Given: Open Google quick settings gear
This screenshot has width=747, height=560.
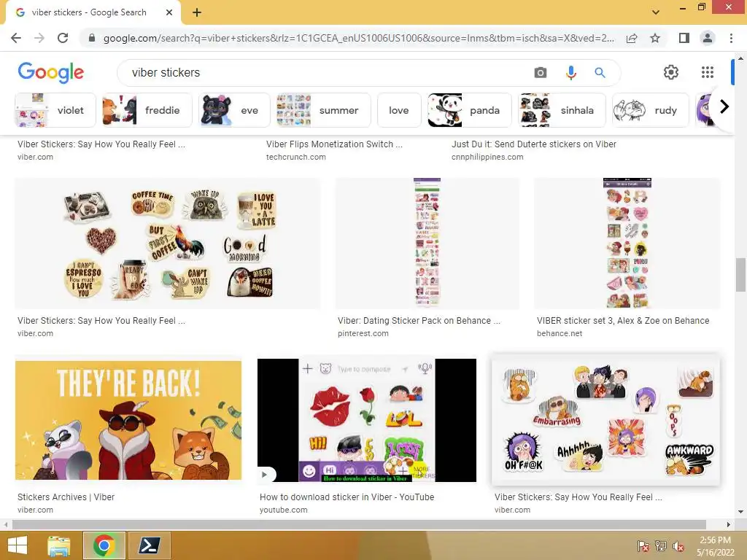Looking at the screenshot, I should coord(671,72).
